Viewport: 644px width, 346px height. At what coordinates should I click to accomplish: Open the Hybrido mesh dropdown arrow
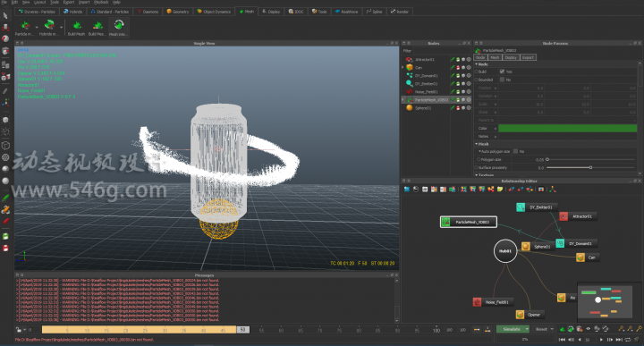pos(61,27)
